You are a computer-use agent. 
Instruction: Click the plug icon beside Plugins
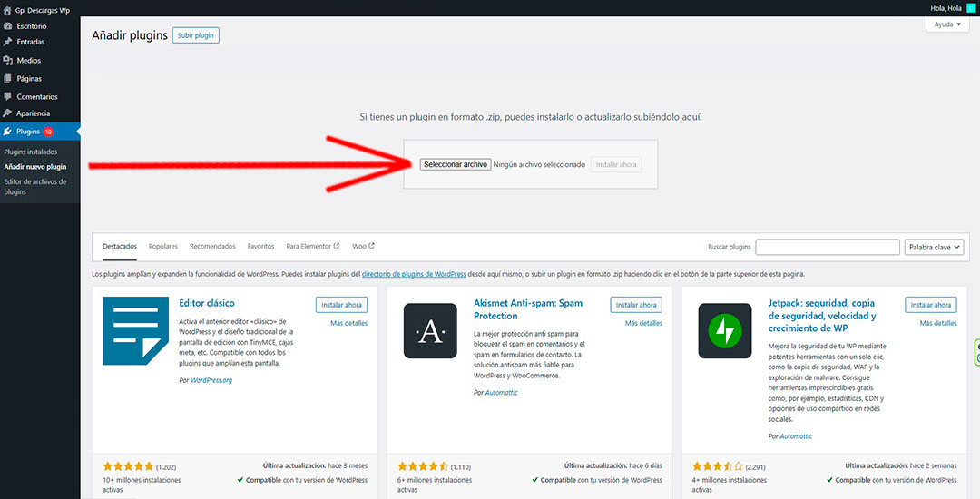click(7, 132)
